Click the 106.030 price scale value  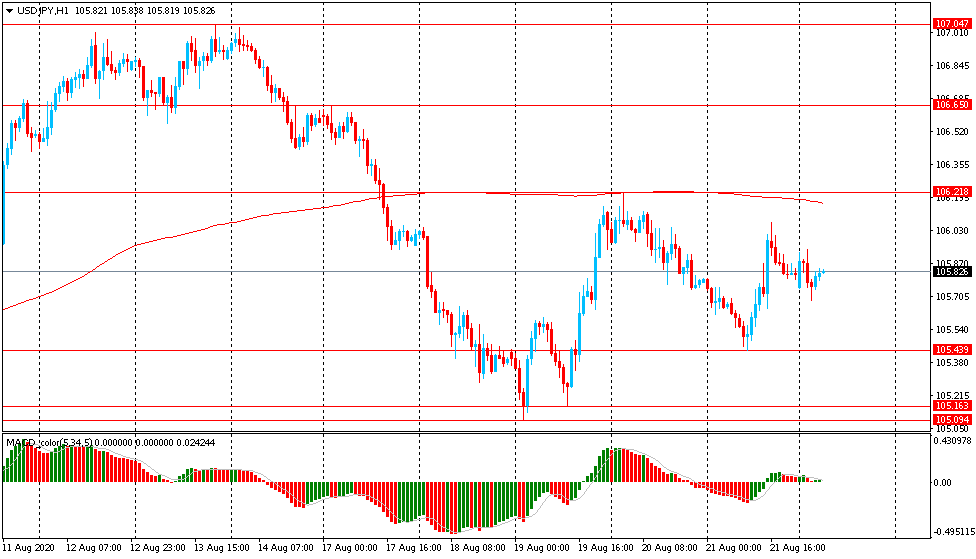tap(952, 230)
